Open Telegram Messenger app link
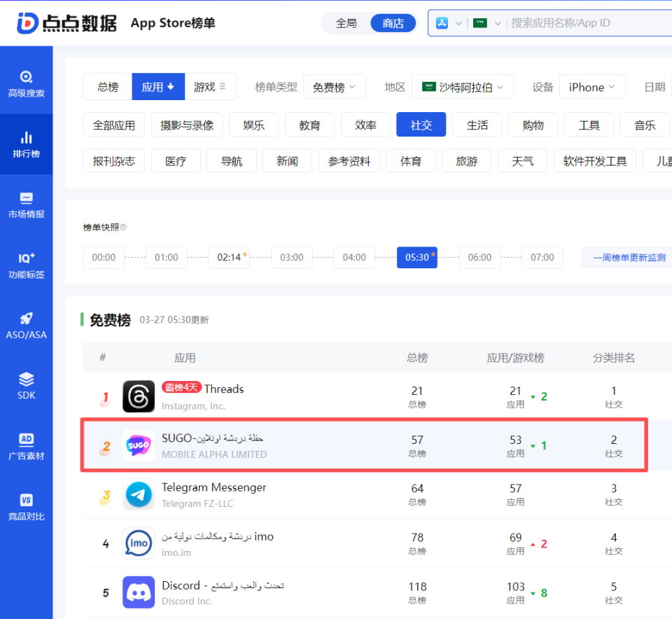 (x=214, y=487)
